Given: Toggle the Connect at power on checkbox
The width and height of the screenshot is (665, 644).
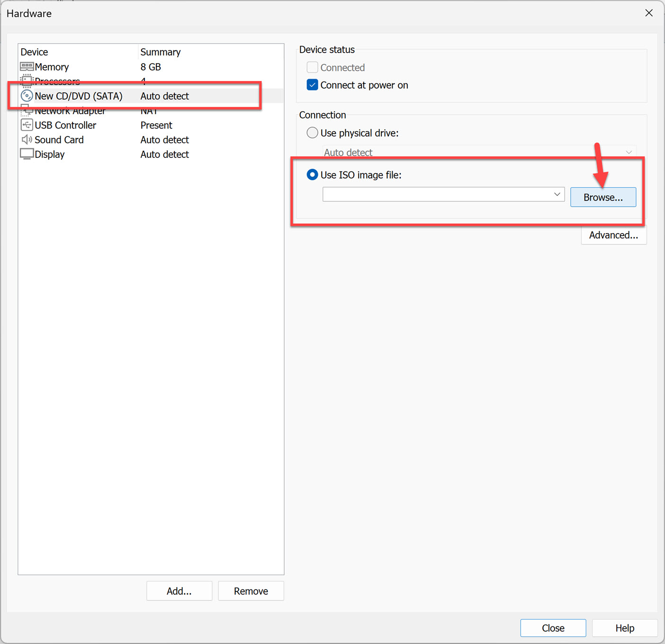Looking at the screenshot, I should point(312,84).
